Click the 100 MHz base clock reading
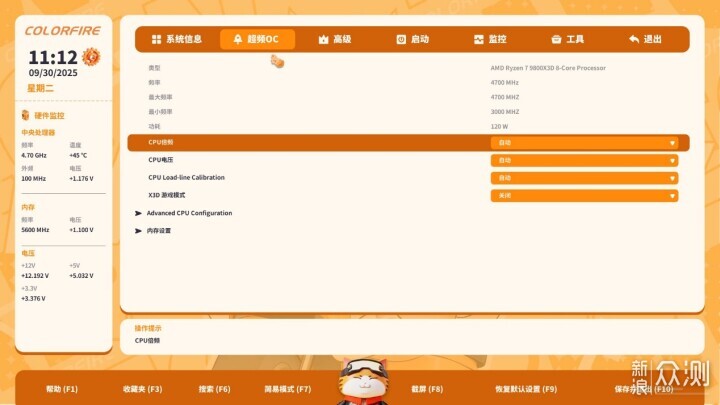The width and height of the screenshot is (720, 405). pyautogui.click(x=34, y=179)
